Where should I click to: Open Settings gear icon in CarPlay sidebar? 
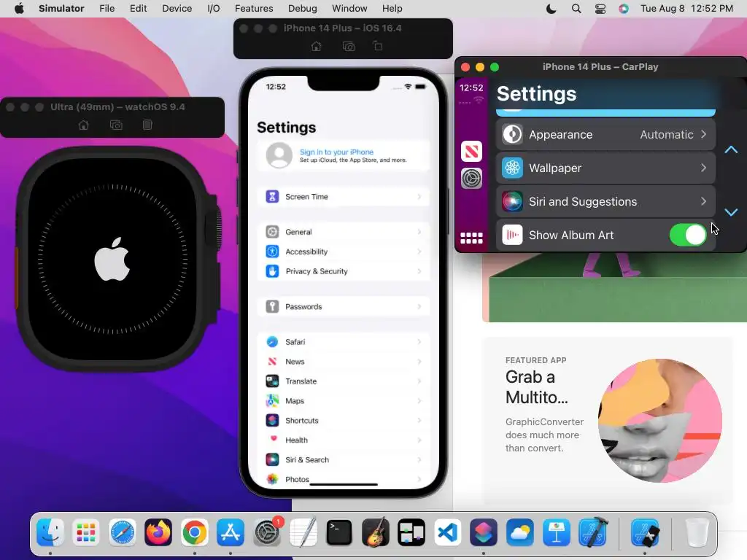(x=472, y=179)
